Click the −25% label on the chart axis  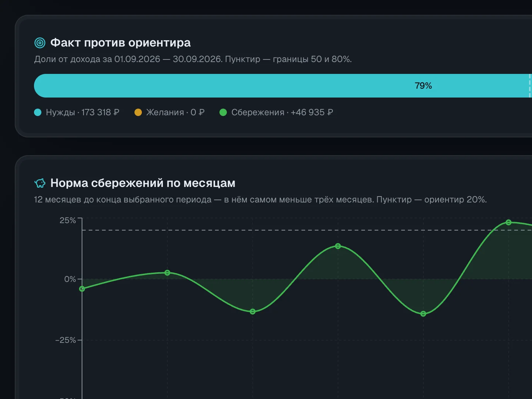66,340
